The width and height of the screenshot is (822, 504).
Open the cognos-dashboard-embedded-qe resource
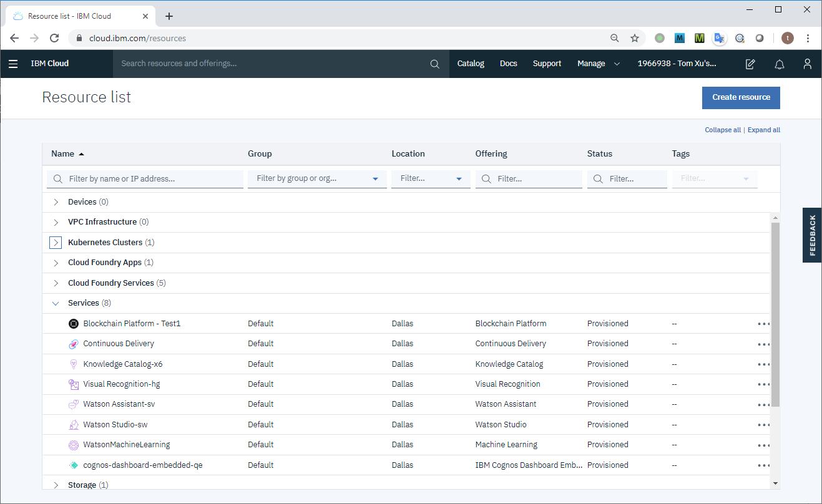tap(143, 465)
